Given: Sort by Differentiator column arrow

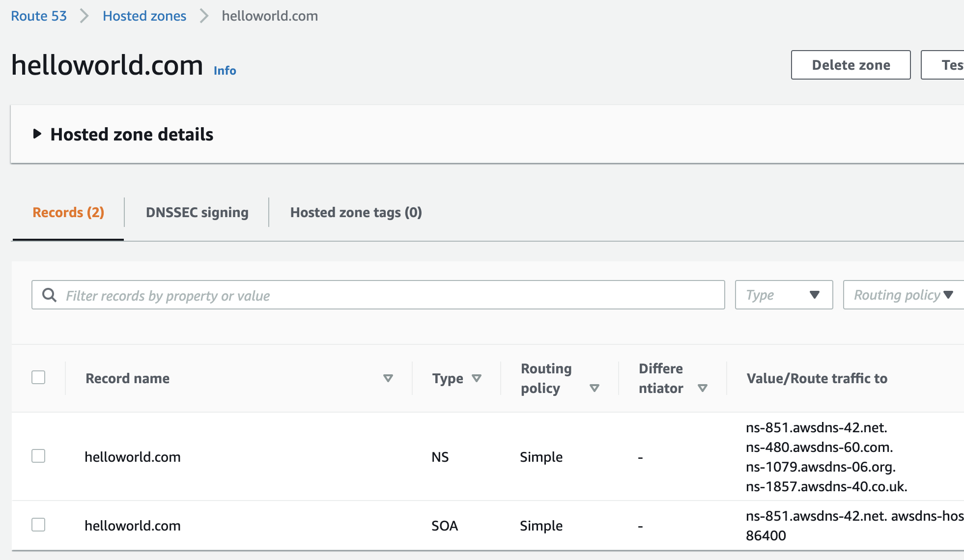Looking at the screenshot, I should tap(703, 388).
